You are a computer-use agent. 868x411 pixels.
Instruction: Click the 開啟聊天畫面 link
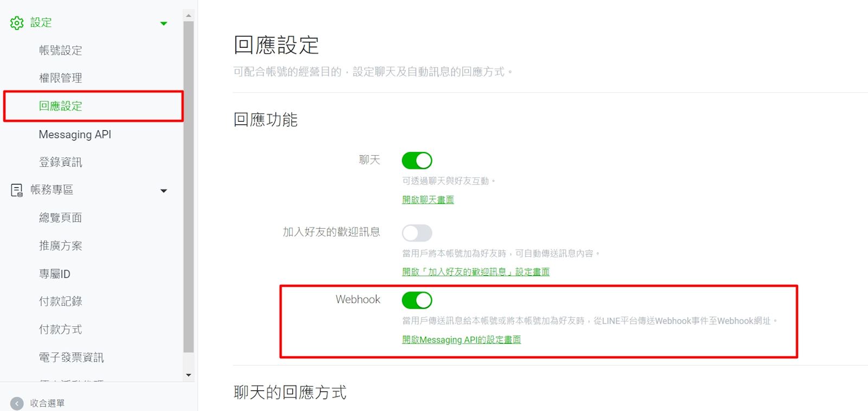pos(427,200)
